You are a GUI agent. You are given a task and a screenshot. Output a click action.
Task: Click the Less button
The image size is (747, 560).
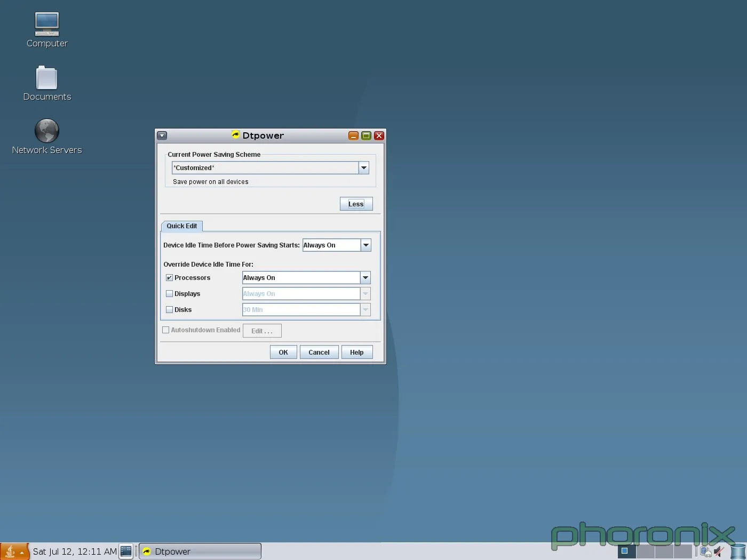(356, 204)
